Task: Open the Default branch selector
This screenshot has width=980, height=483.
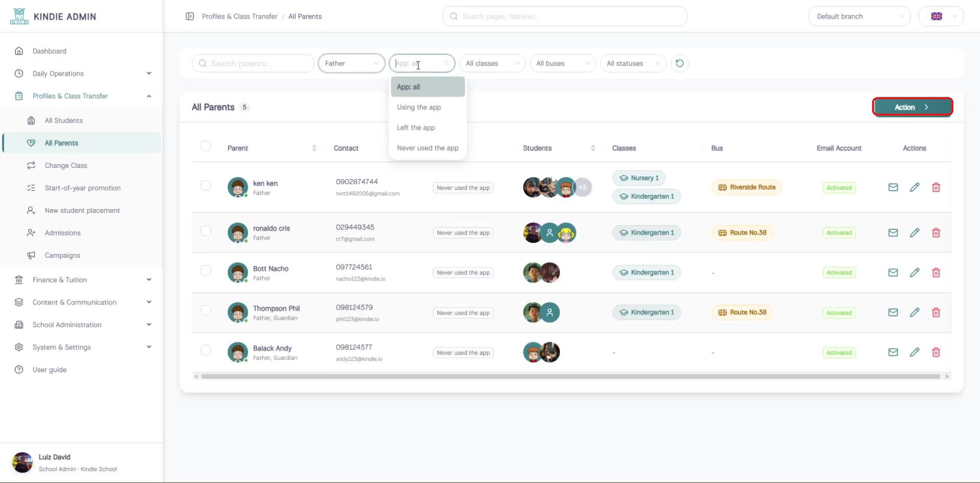Action: point(859,16)
